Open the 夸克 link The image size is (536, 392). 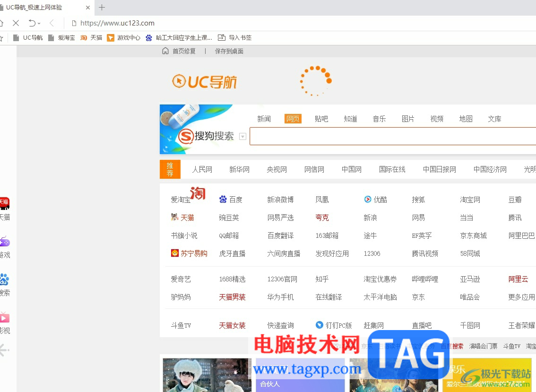point(322,217)
